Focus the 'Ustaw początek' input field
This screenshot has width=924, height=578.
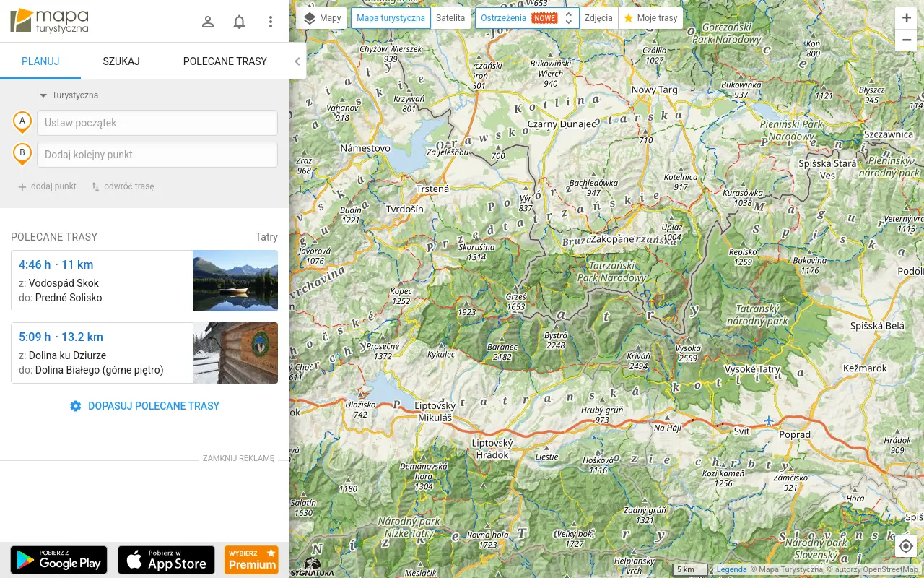[157, 123]
